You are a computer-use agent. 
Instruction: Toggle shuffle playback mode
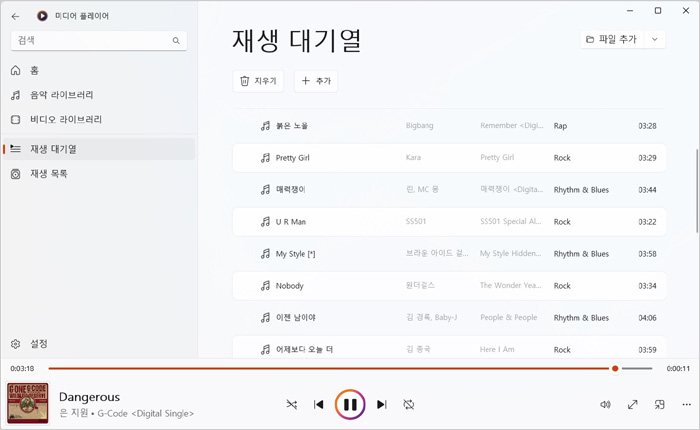[291, 404]
